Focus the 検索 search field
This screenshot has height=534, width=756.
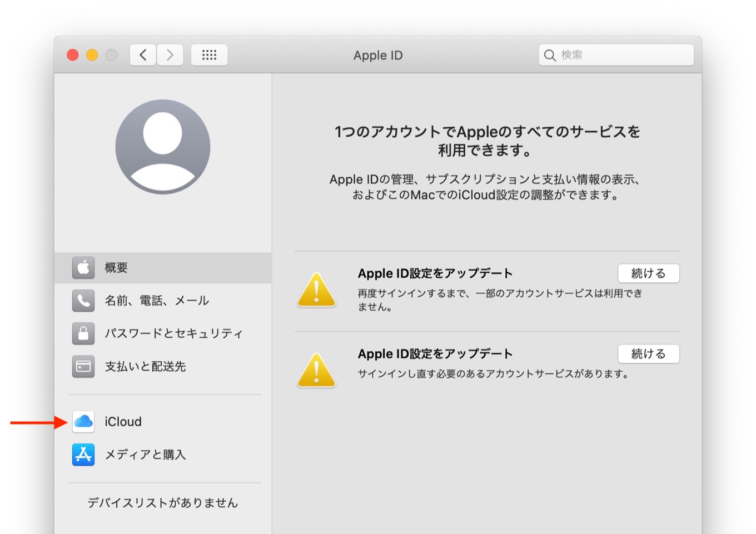tap(616, 55)
